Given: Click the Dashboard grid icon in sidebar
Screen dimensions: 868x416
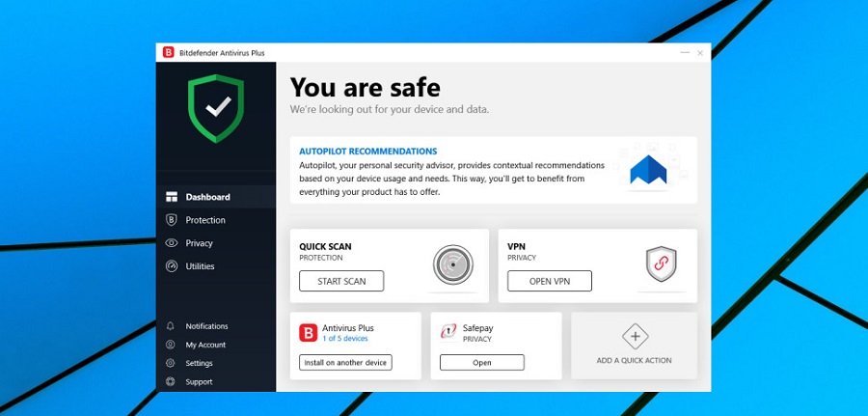Looking at the screenshot, I should point(172,197).
